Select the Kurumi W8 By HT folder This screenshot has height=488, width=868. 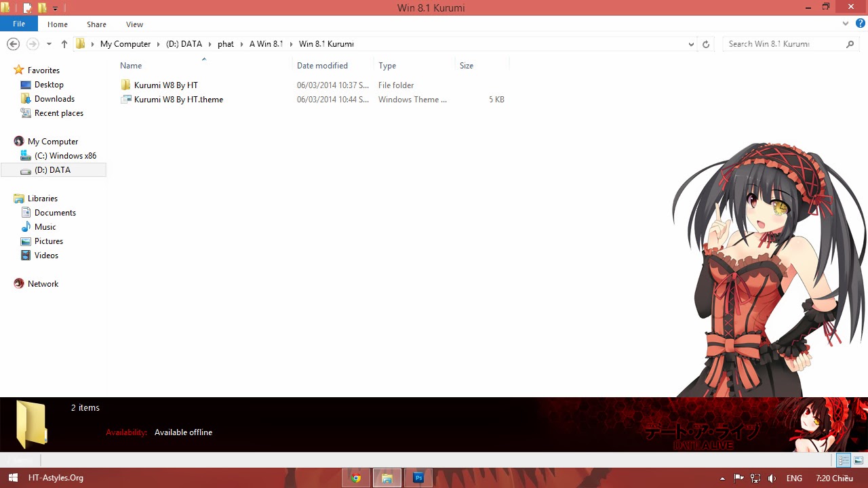pos(166,85)
